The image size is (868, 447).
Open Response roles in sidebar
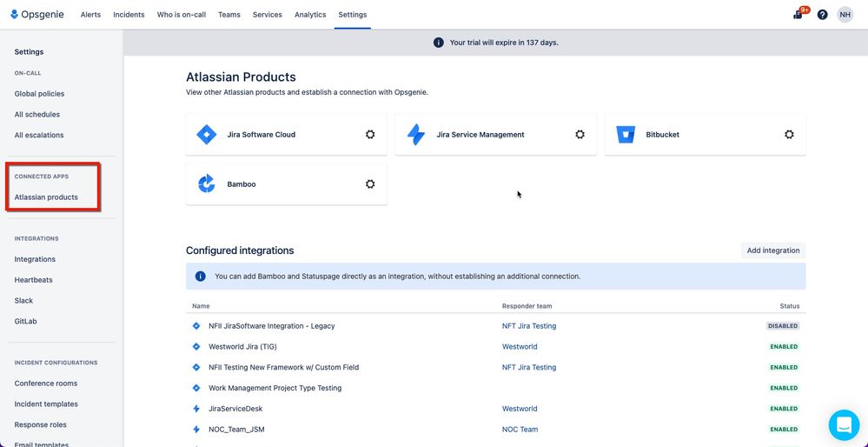click(41, 425)
